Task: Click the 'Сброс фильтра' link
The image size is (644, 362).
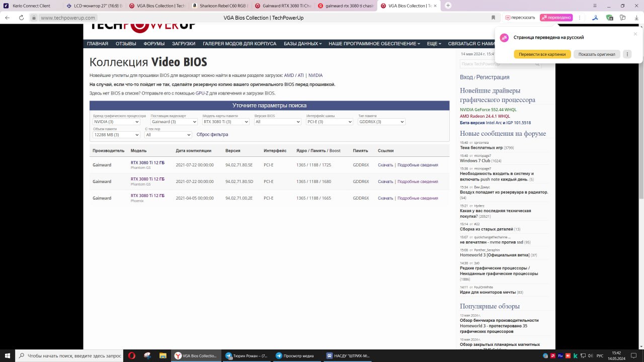Action: coord(212,135)
